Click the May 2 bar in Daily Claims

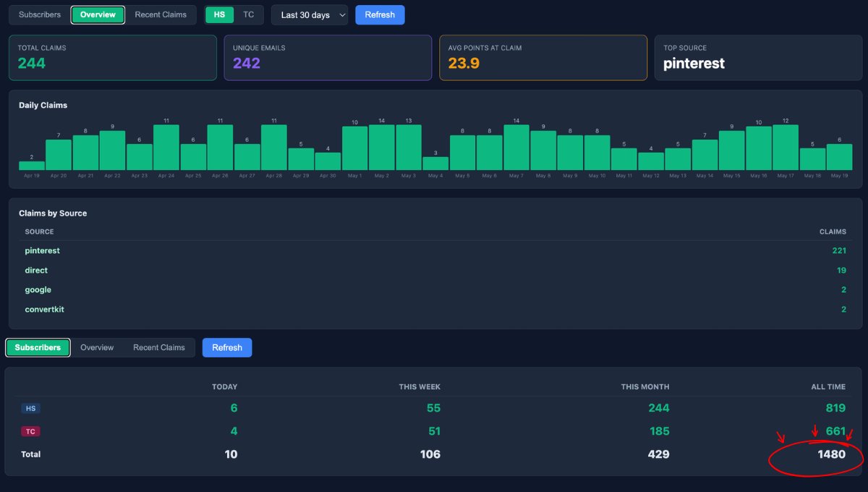coord(382,148)
